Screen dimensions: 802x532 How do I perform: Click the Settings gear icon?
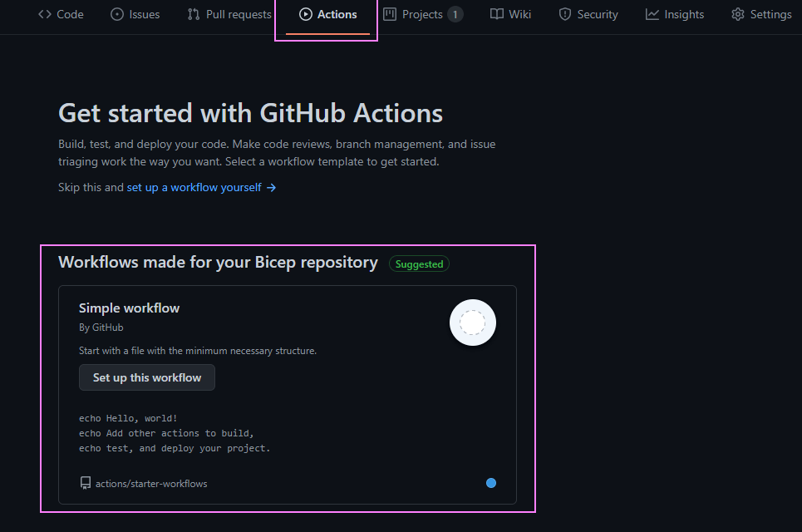pyautogui.click(x=737, y=14)
